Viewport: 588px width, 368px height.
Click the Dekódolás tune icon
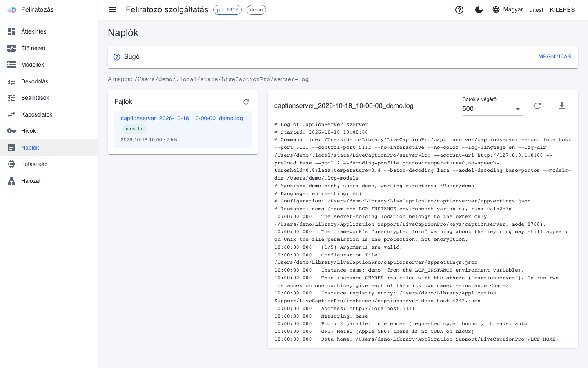11,81
